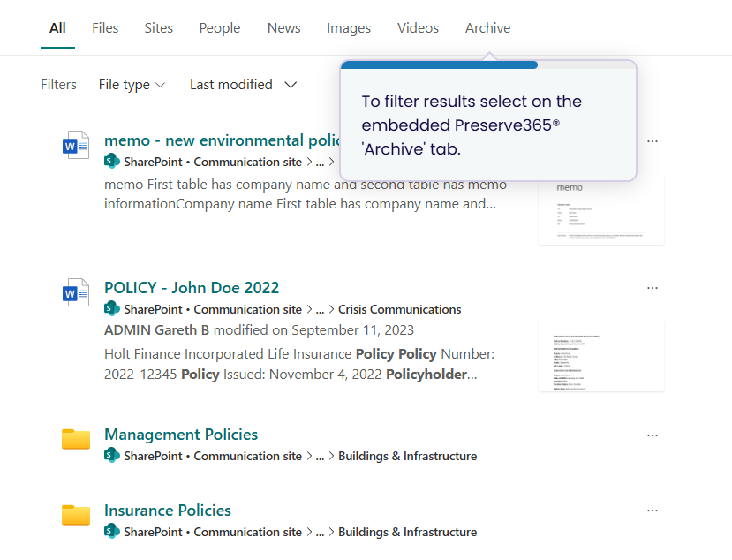Expand the Last modified filter dropdown

243,85
